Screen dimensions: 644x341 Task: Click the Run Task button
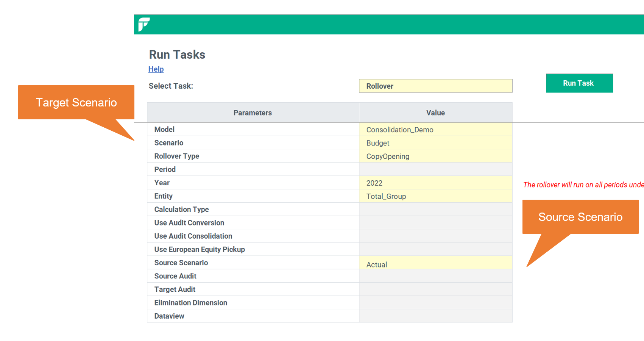point(579,83)
